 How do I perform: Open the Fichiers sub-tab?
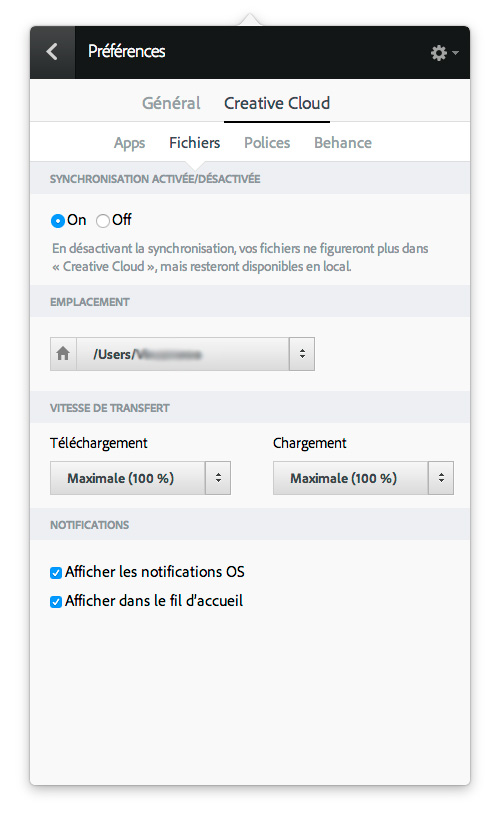194,143
